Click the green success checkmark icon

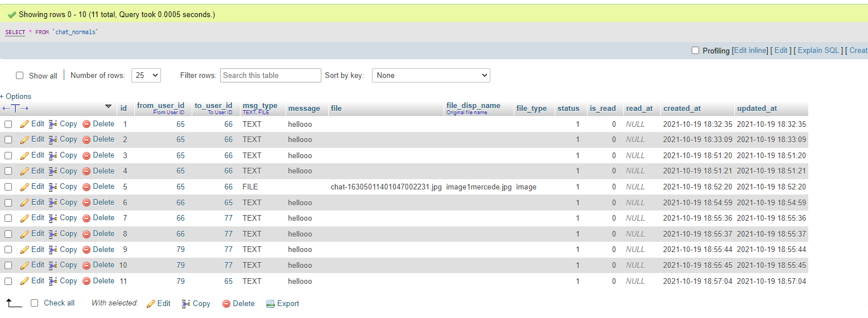tap(11, 15)
